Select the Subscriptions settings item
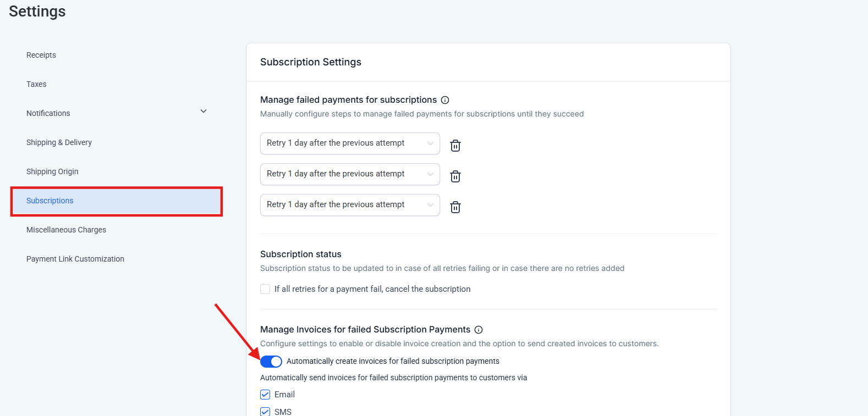This screenshot has height=416, width=868. tap(50, 201)
